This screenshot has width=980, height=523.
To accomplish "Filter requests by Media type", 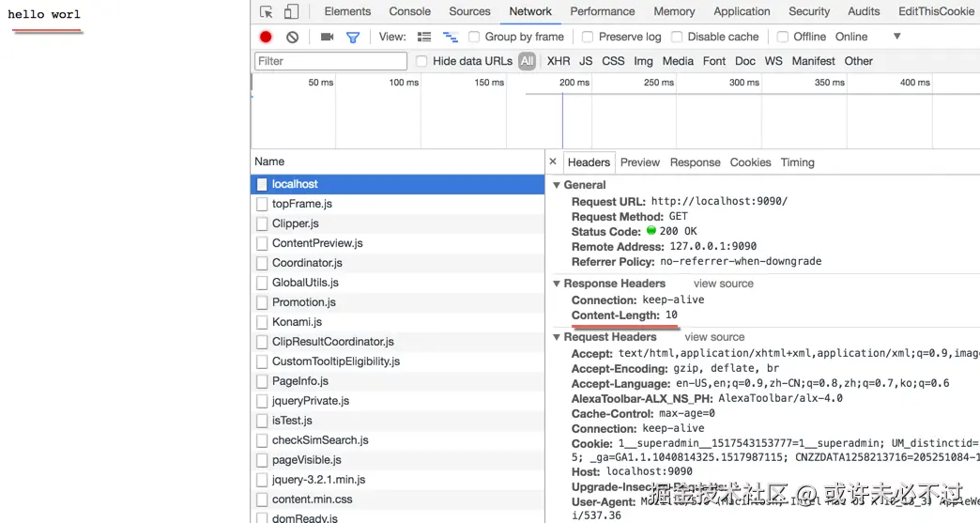I will click(x=678, y=61).
